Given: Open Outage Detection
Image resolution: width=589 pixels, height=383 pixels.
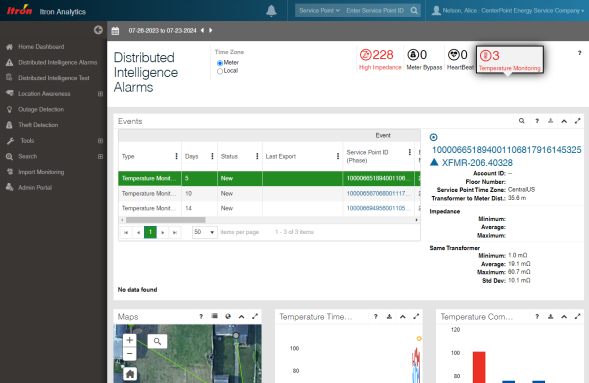Looking at the screenshot, I should [41, 109].
